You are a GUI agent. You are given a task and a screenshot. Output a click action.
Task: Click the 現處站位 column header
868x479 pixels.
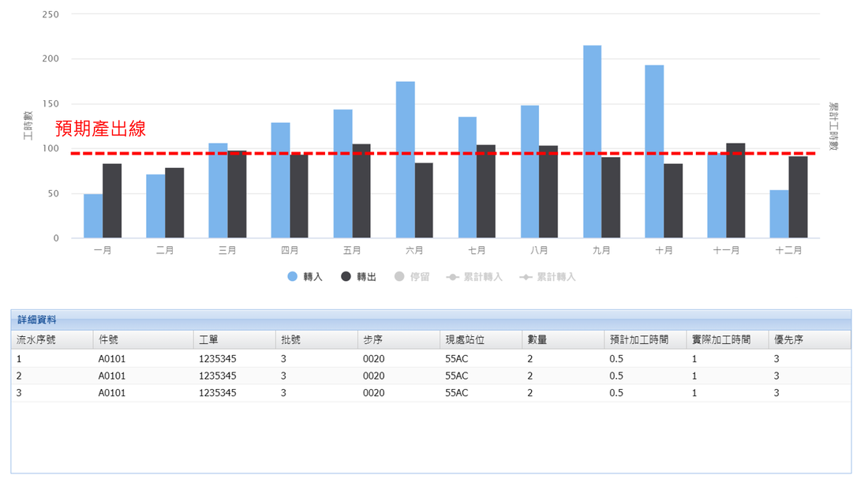pyautogui.click(x=466, y=339)
